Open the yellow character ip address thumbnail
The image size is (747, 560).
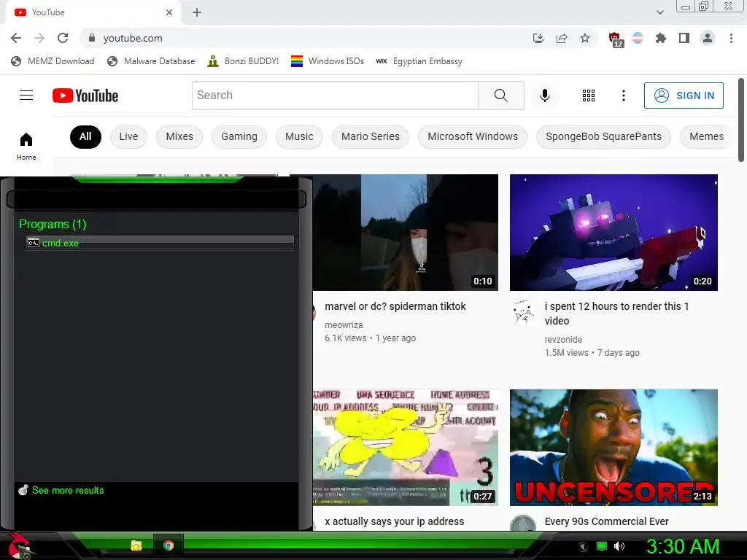click(x=406, y=448)
